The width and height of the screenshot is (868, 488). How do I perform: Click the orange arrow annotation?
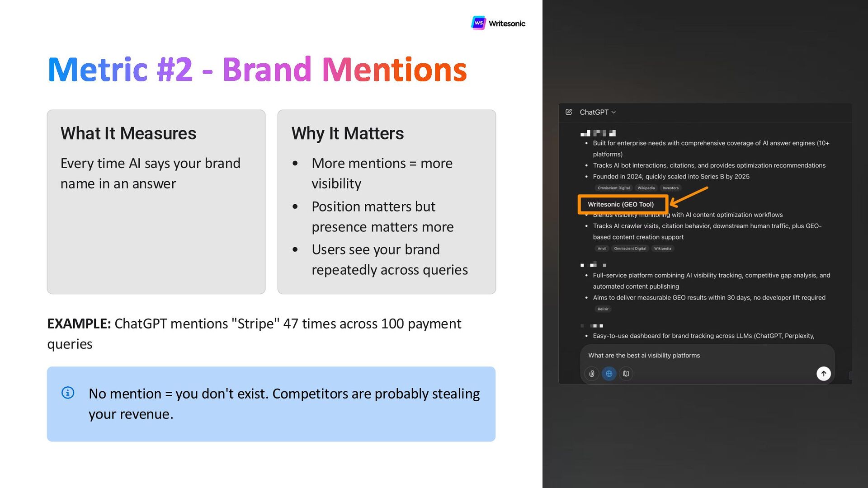tap(689, 196)
